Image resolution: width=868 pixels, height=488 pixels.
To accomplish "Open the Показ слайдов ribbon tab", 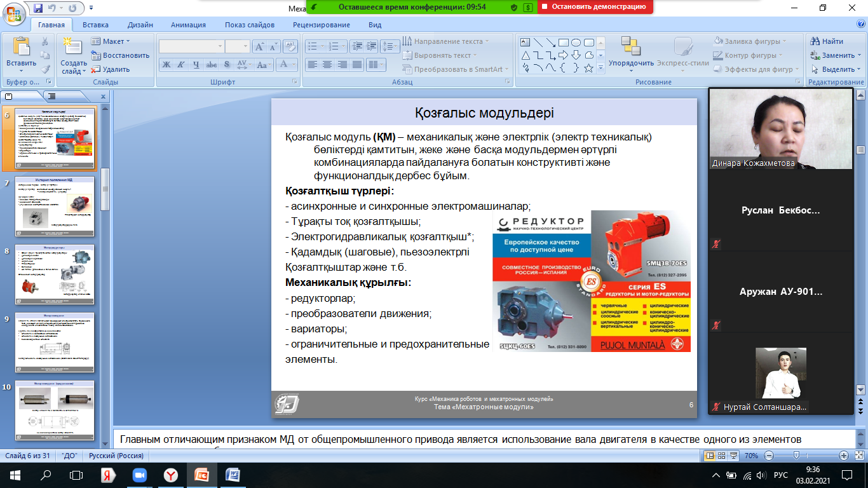I will (x=250, y=25).
